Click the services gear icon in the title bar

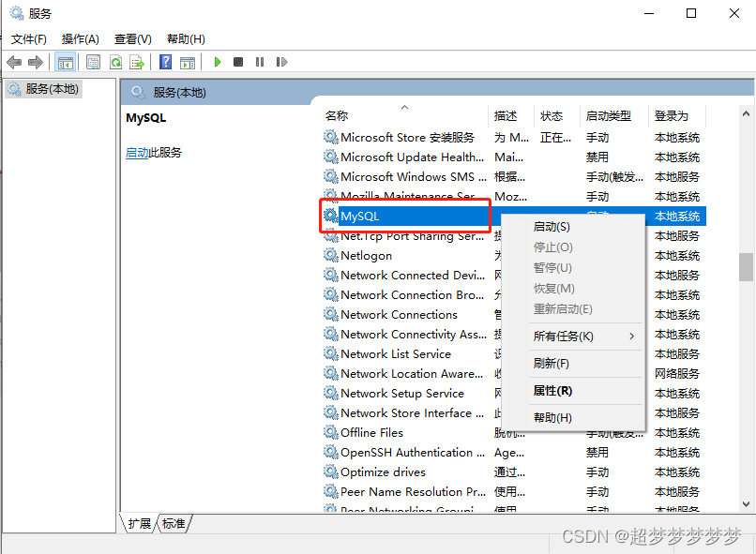coord(17,13)
